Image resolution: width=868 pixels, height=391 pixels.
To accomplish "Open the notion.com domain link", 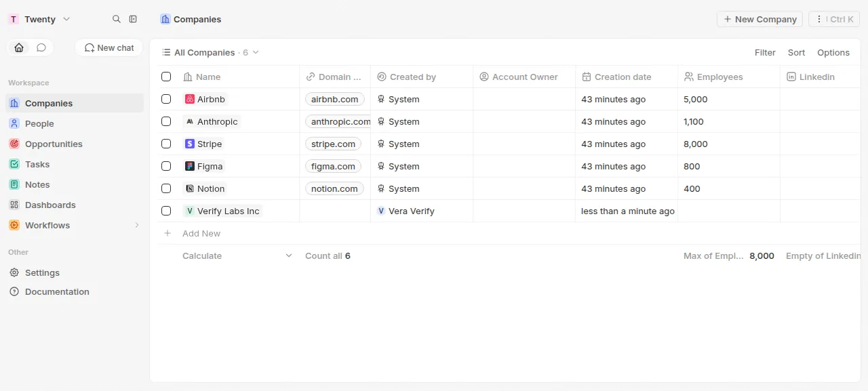I will [x=334, y=188].
